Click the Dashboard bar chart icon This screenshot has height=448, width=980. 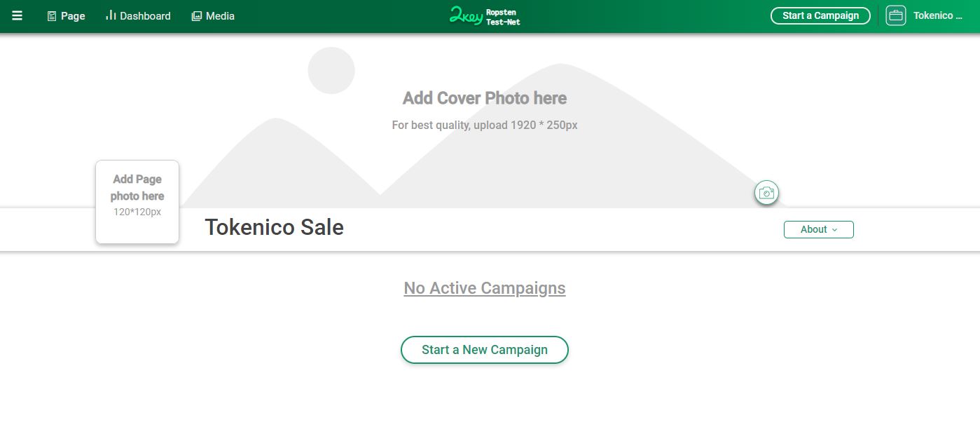(x=111, y=15)
